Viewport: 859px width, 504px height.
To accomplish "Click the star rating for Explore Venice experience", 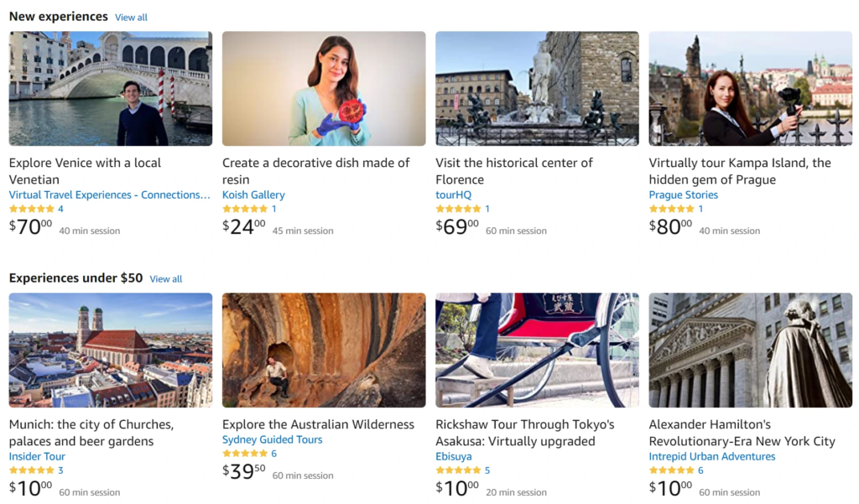I will tap(31, 208).
